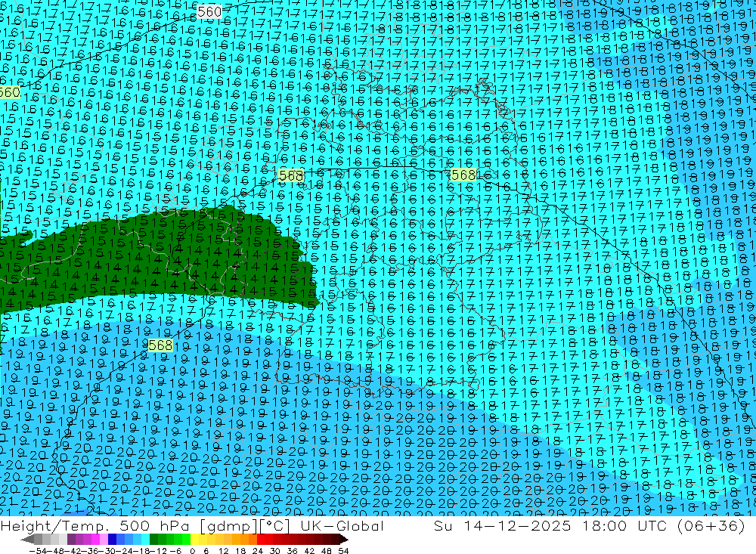Screen dimensions: 756x554
Task: Click the '0' value under the color scale
Action: [192, 551]
